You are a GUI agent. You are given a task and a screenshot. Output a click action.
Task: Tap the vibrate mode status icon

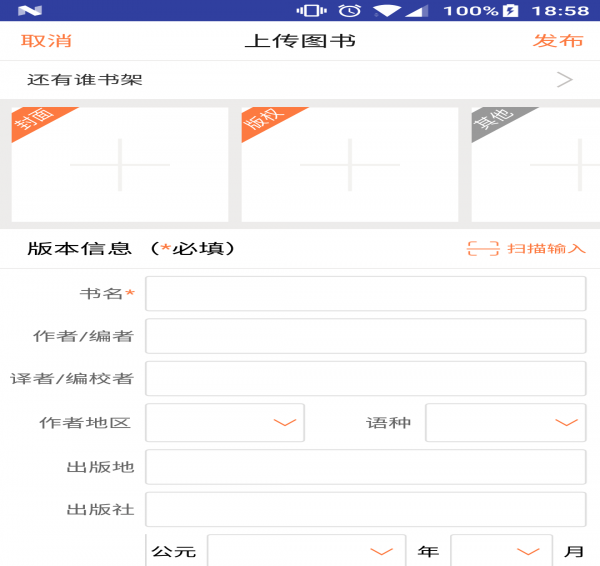(311, 10)
